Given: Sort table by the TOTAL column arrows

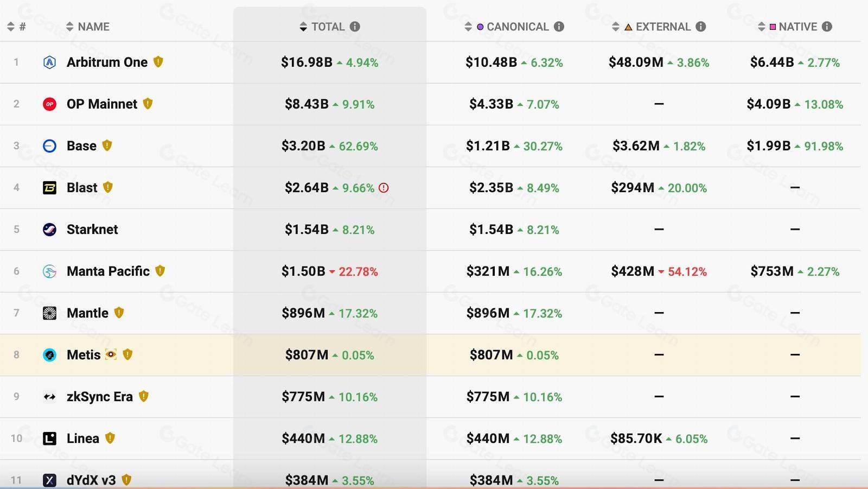Looking at the screenshot, I should pyautogui.click(x=303, y=27).
